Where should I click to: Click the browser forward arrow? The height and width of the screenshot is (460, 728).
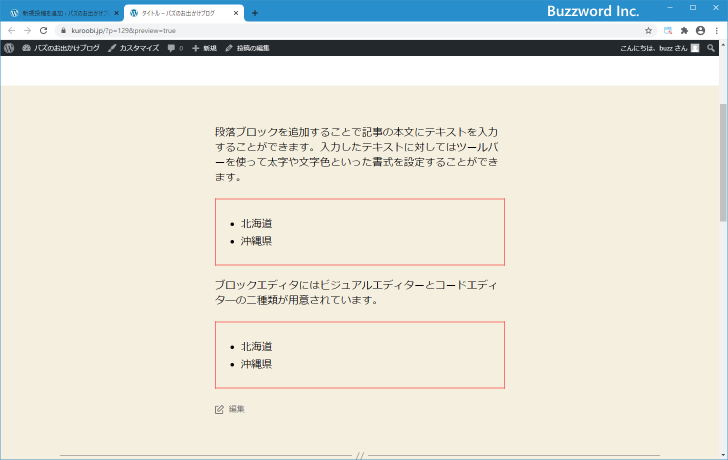click(27, 31)
